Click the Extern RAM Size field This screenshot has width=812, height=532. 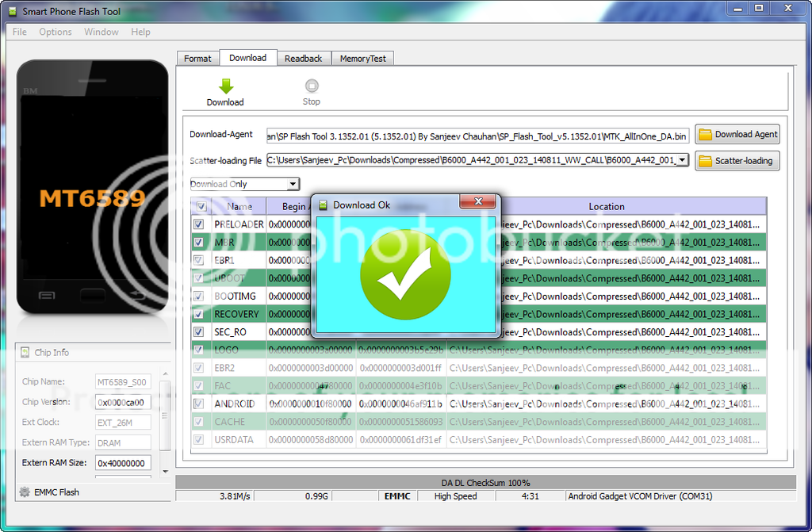124,463
